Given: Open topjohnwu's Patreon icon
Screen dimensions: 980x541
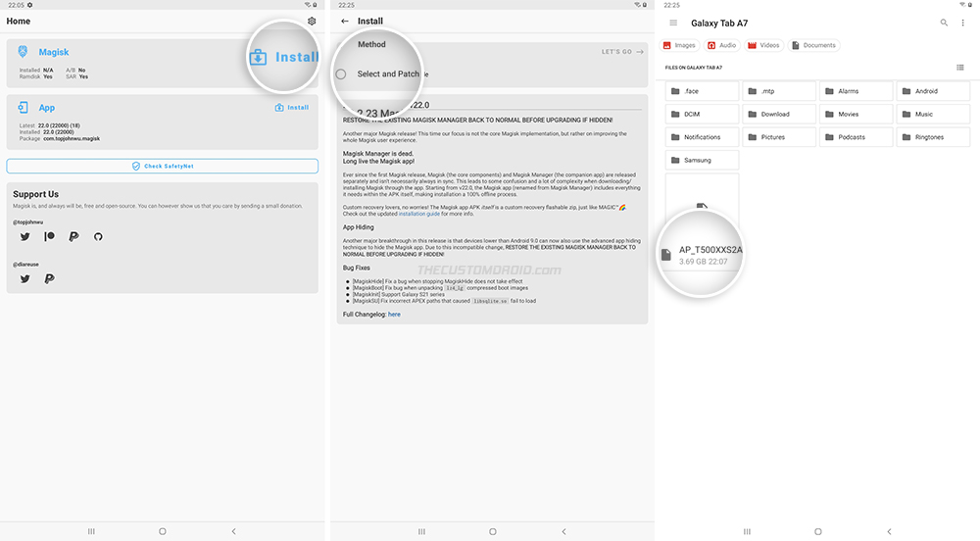Looking at the screenshot, I should 49,237.
